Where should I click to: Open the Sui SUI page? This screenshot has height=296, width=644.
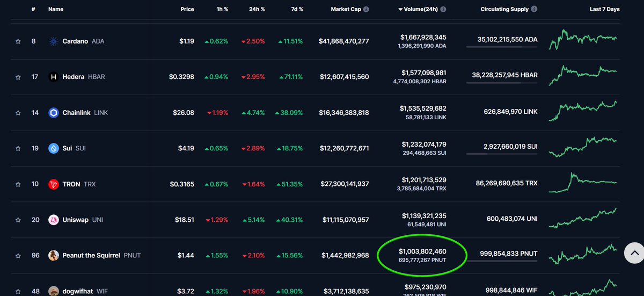(74, 148)
